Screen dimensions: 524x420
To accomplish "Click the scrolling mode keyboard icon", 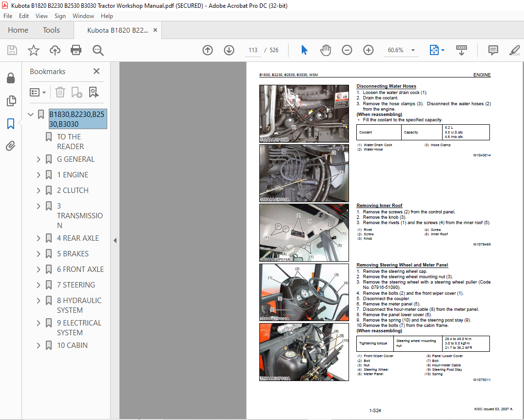I will click(x=462, y=50).
